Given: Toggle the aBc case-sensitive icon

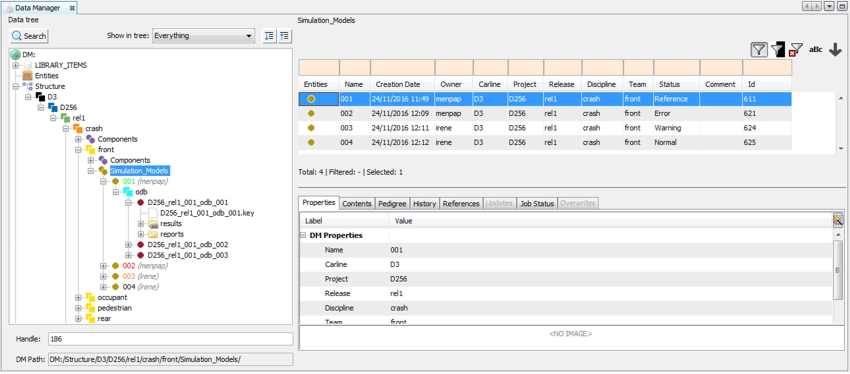Looking at the screenshot, I should 815,49.
